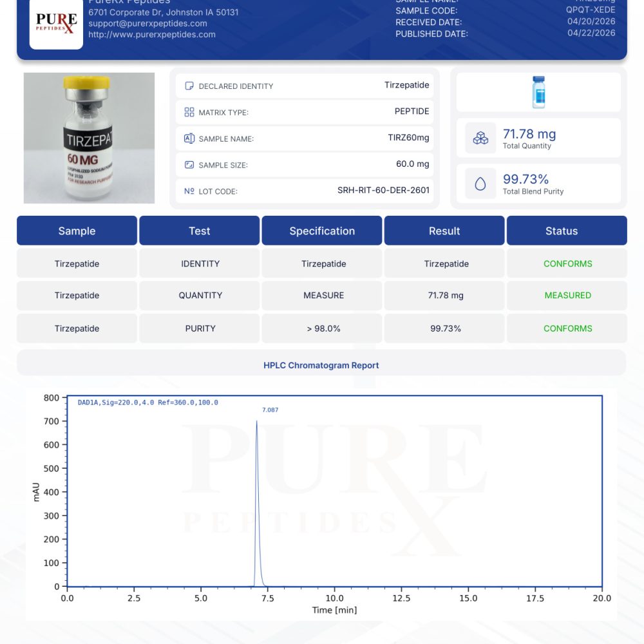Click the Time [min] axis label
This screenshot has width=644, height=644.
(x=334, y=610)
